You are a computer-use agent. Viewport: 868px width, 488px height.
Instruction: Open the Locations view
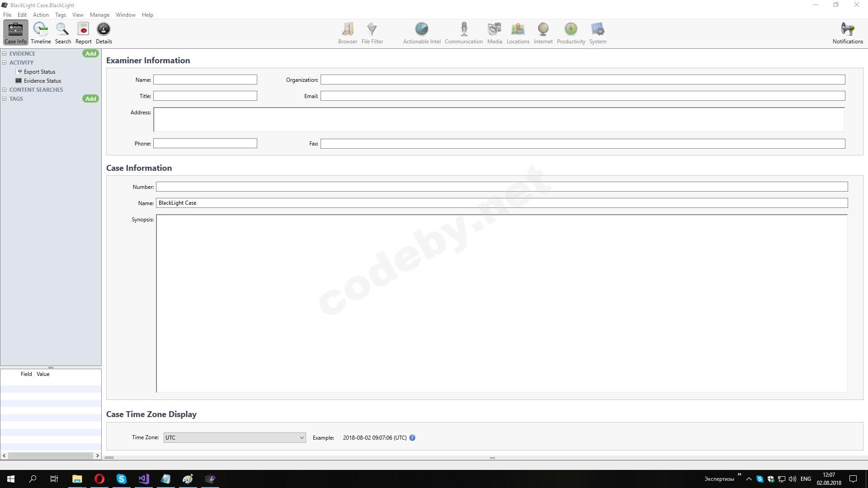(518, 33)
